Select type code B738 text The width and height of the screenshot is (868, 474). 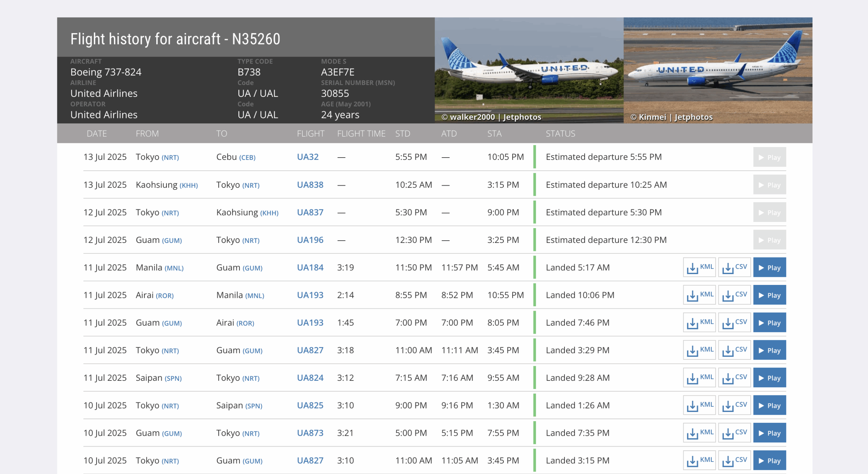[x=249, y=72]
